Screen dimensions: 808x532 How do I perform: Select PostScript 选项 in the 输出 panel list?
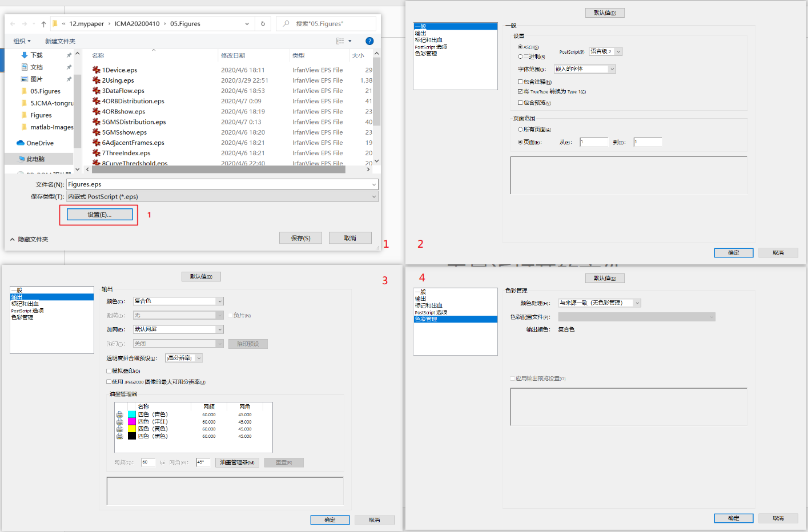tap(52, 311)
